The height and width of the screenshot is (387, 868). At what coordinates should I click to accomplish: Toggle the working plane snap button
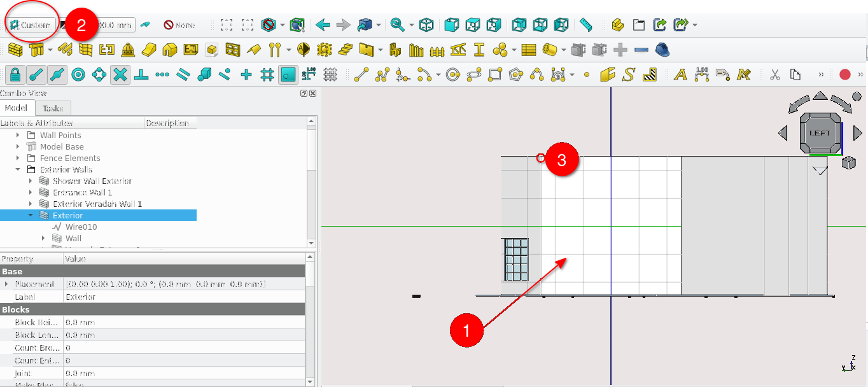288,74
